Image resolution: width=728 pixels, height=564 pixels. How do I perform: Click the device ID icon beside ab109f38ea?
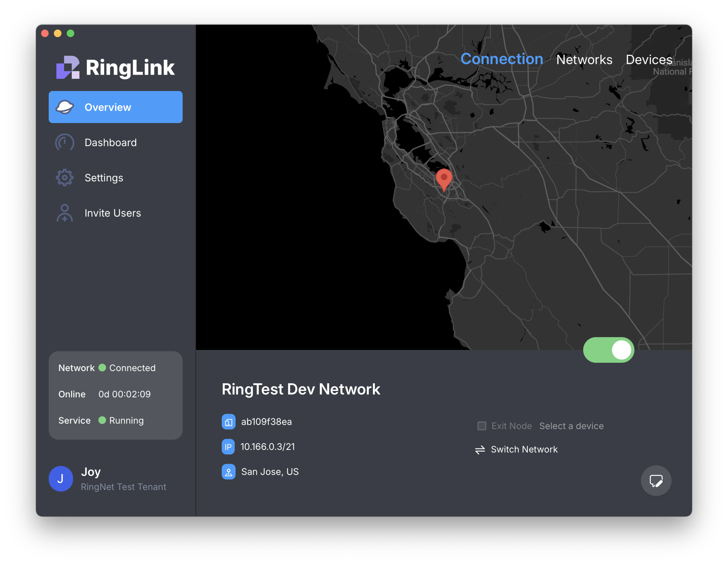click(229, 422)
